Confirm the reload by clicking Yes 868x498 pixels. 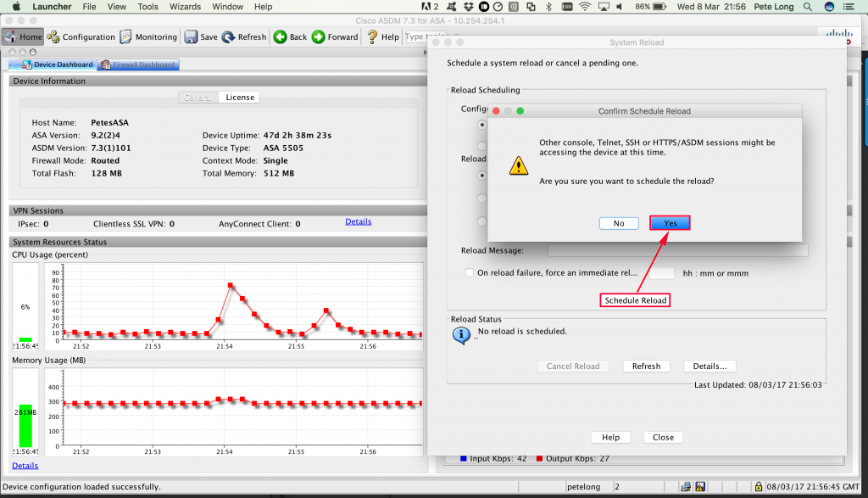tap(670, 222)
